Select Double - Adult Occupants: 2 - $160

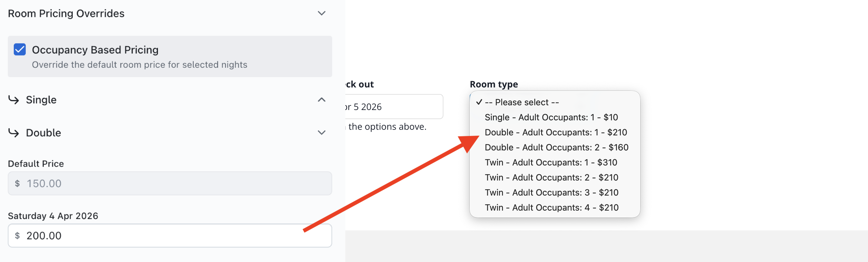click(556, 147)
